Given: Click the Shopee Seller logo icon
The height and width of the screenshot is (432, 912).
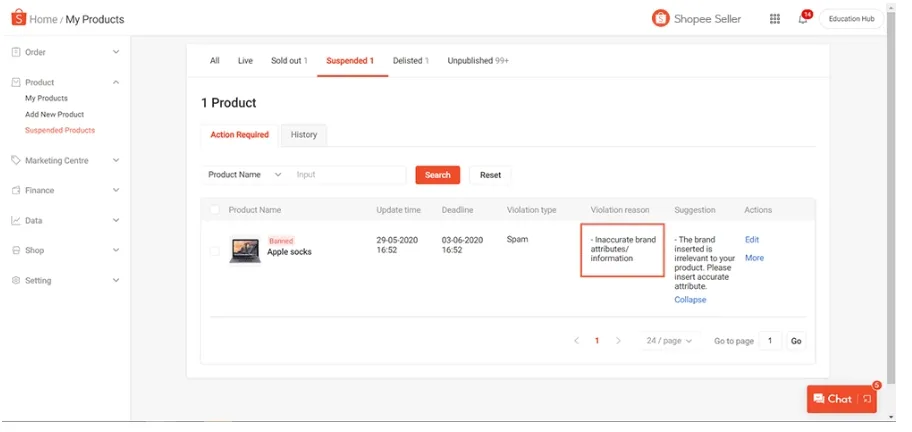Looking at the screenshot, I should (x=661, y=19).
